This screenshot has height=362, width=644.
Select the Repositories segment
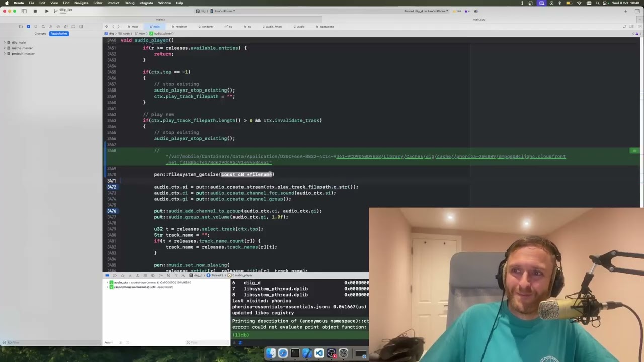pos(59,33)
